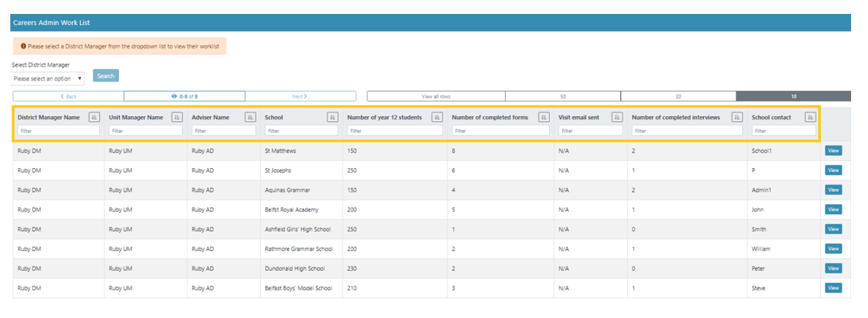Click the 0-8 of 8 row indicator
This screenshot has height=318, width=868.
[184, 96]
